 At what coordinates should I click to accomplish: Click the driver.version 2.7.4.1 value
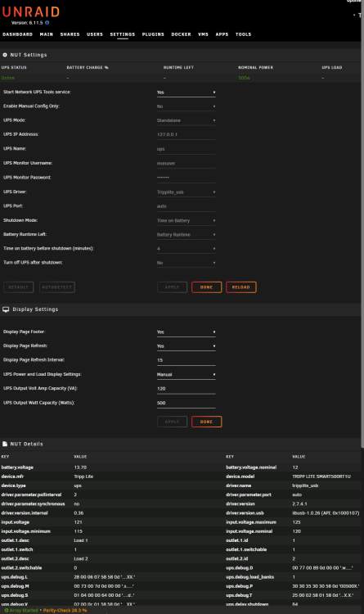(299, 504)
